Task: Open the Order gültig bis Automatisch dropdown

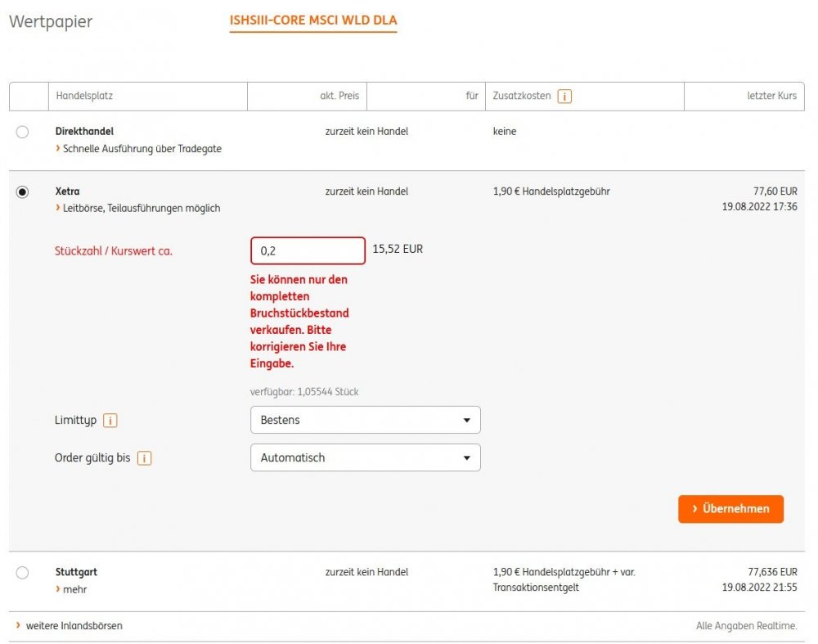Action: coord(365,457)
